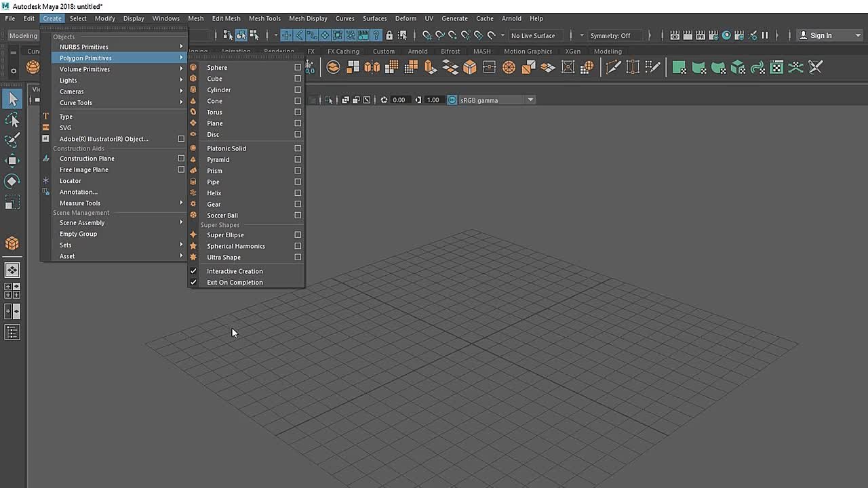The height and width of the screenshot is (488, 868).
Task: Click the gamma value field showing 1.00
Action: tap(433, 100)
